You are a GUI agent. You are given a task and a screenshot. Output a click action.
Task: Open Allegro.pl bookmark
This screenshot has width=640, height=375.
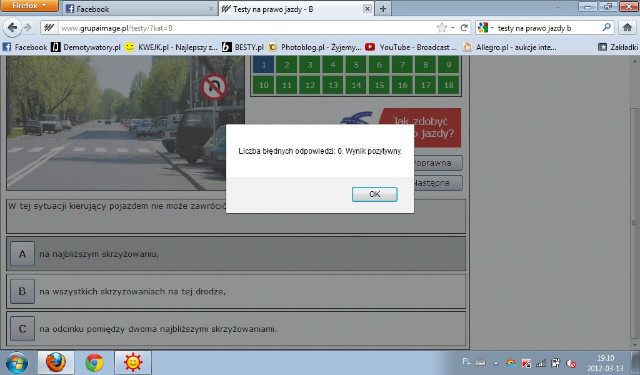(x=510, y=47)
